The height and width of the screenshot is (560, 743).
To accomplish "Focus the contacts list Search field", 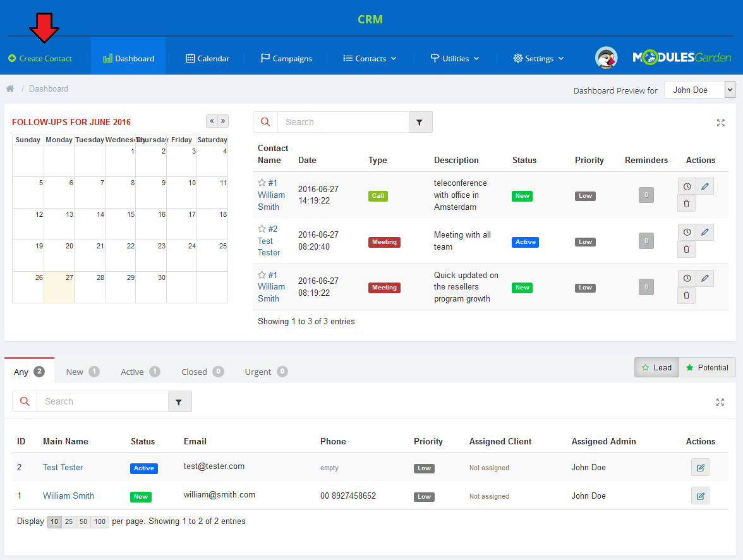I will 102,401.
